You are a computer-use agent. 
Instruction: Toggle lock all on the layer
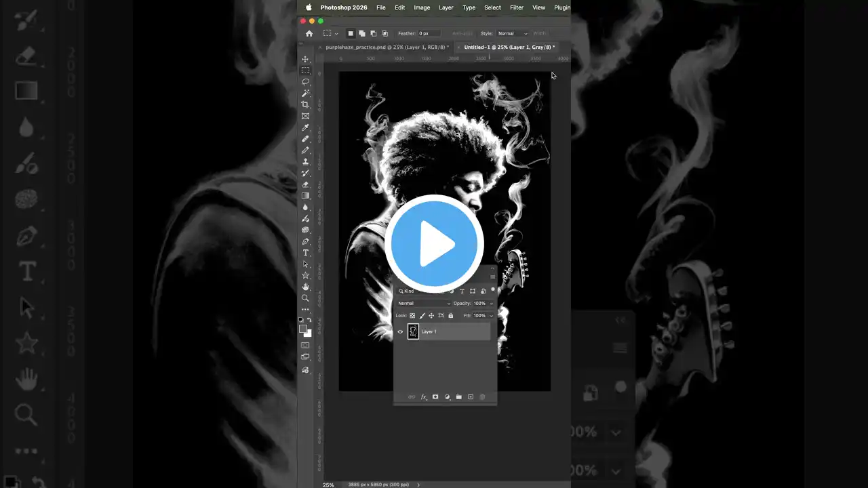click(450, 316)
